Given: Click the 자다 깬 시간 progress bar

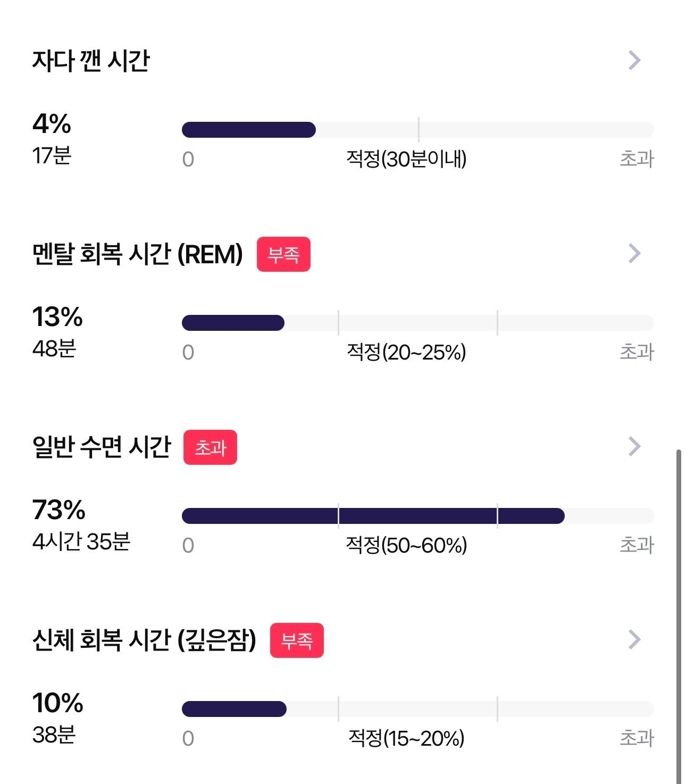Looking at the screenshot, I should point(417,130).
